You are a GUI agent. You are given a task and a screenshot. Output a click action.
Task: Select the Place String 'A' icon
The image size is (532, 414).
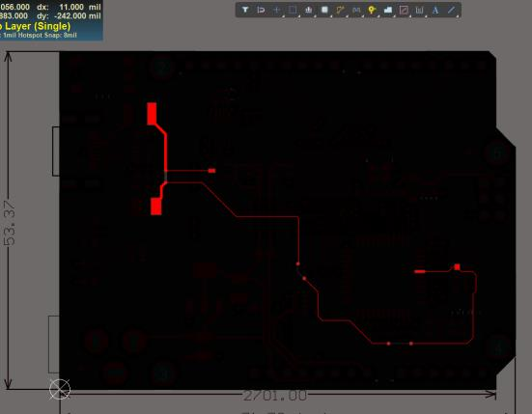coord(435,10)
